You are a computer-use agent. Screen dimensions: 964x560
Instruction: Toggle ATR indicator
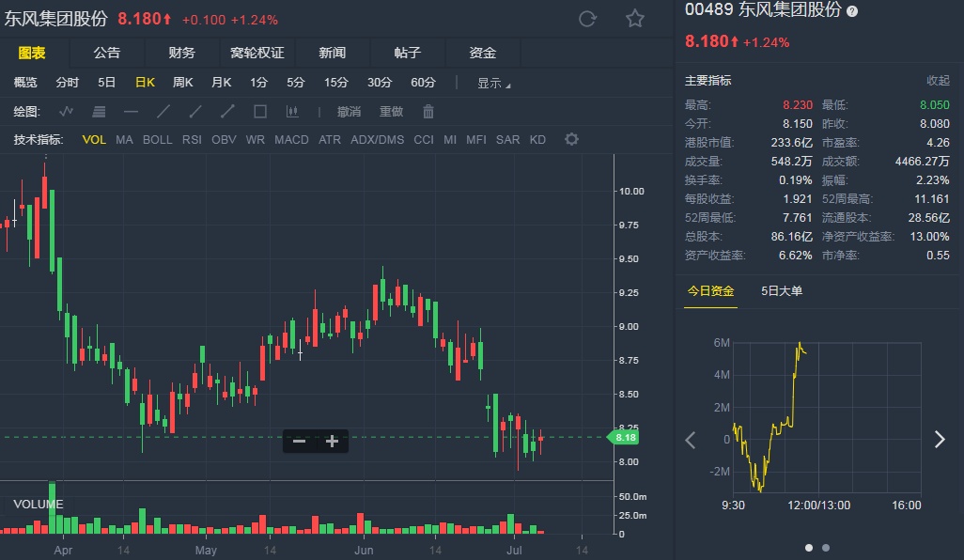point(330,140)
